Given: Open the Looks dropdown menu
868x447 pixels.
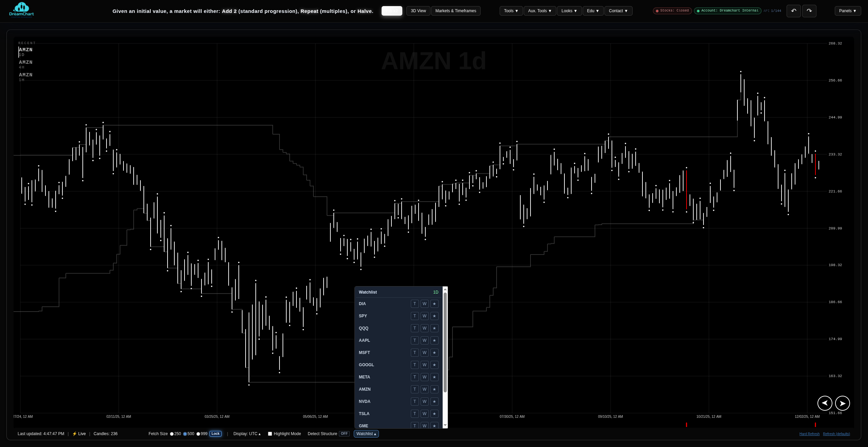Looking at the screenshot, I should tap(569, 11).
